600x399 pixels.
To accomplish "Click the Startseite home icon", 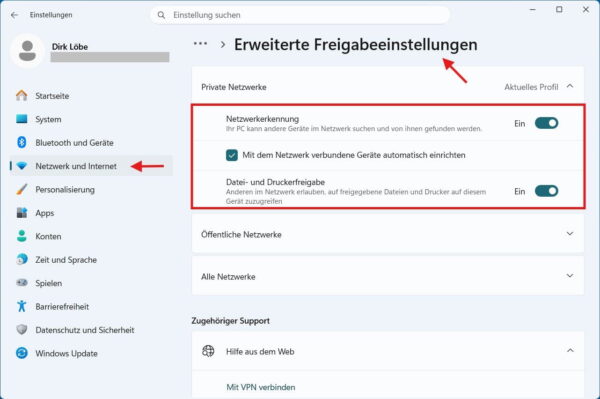I will pos(22,96).
